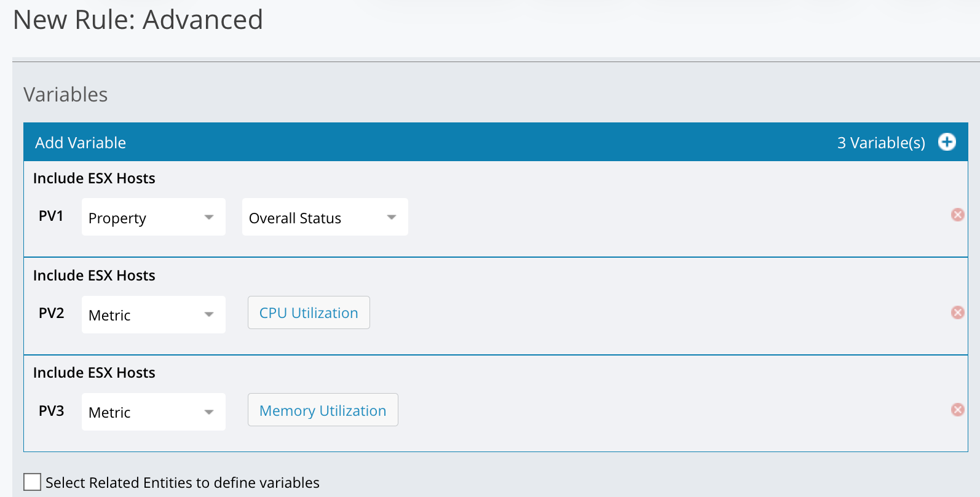Click the Add Variable header label

pos(81,143)
